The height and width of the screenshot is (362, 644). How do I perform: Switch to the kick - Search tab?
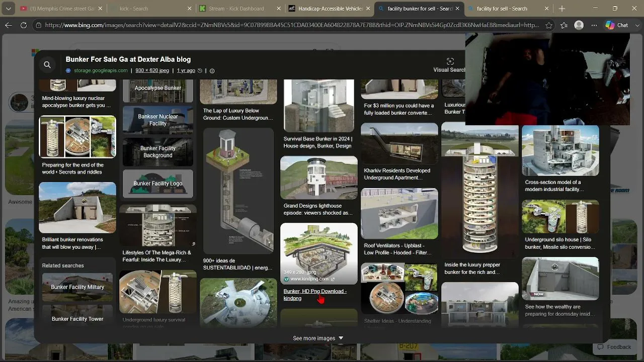149,9
